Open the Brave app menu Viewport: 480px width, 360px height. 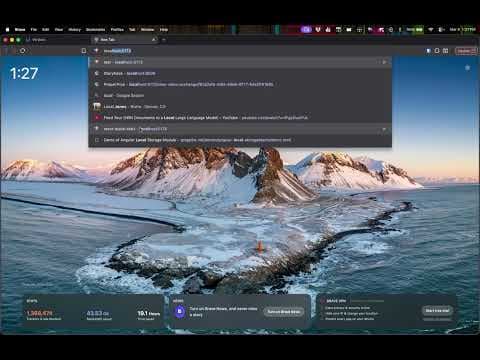20,30
